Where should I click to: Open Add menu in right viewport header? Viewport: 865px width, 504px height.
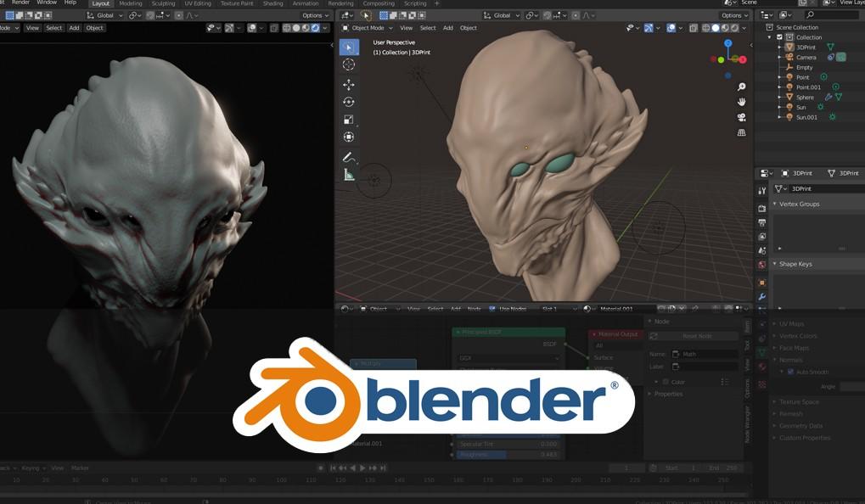click(448, 27)
